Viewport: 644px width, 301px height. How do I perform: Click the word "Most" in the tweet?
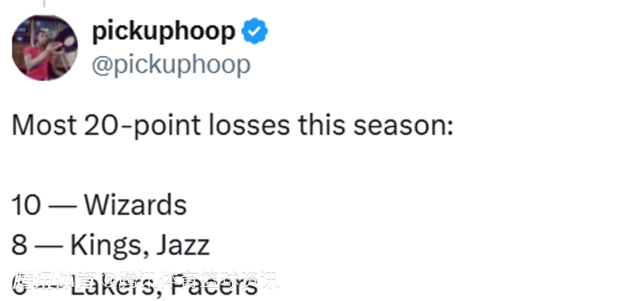[44, 125]
